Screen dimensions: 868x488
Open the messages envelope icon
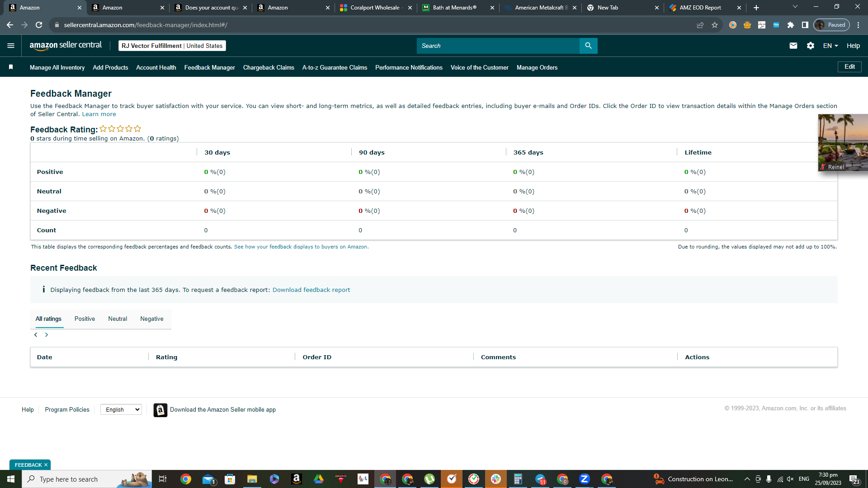[x=793, y=46]
